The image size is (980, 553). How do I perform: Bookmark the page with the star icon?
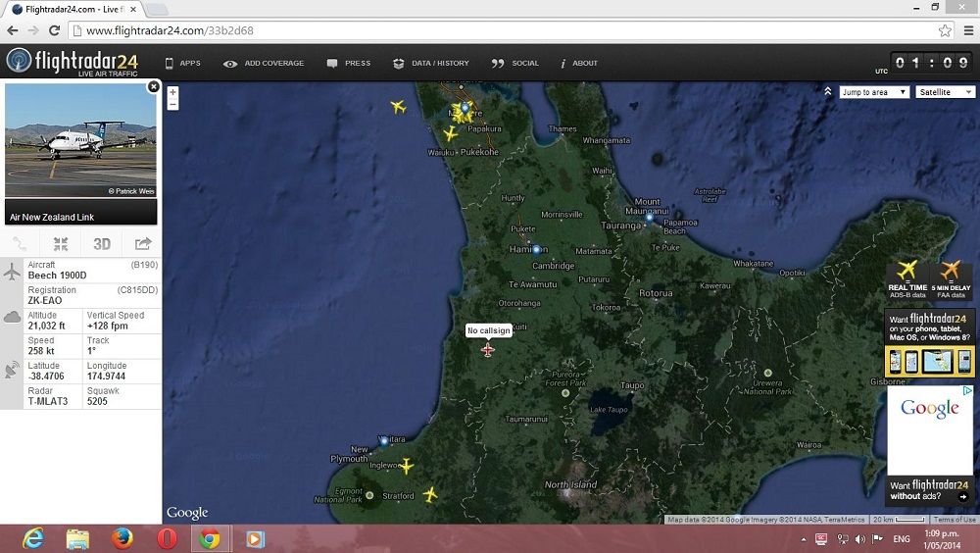(944, 30)
